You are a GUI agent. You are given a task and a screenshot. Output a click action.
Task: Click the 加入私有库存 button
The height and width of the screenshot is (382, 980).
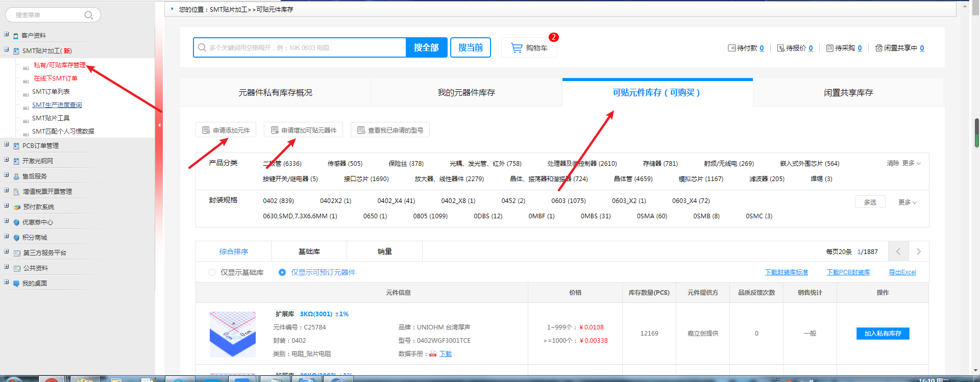(x=883, y=334)
